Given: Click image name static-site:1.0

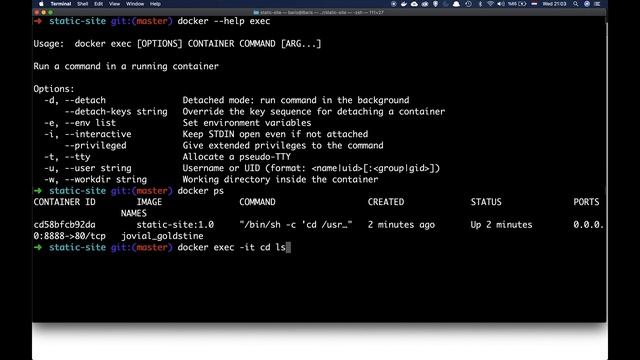Looking at the screenshot, I should [x=175, y=224].
